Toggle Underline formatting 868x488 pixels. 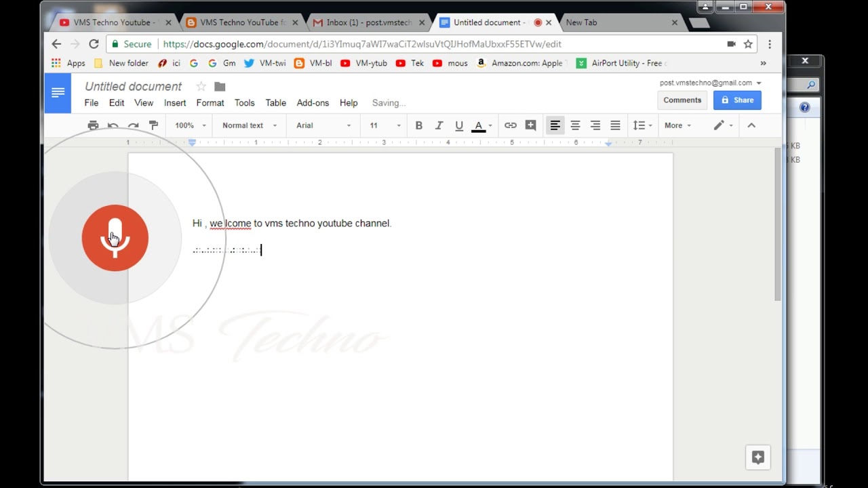(x=459, y=125)
